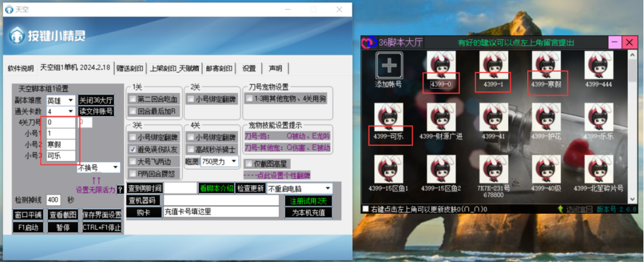Switch to the 赠送刻印 tab
This screenshot has width=644, height=262.
[x=129, y=69]
